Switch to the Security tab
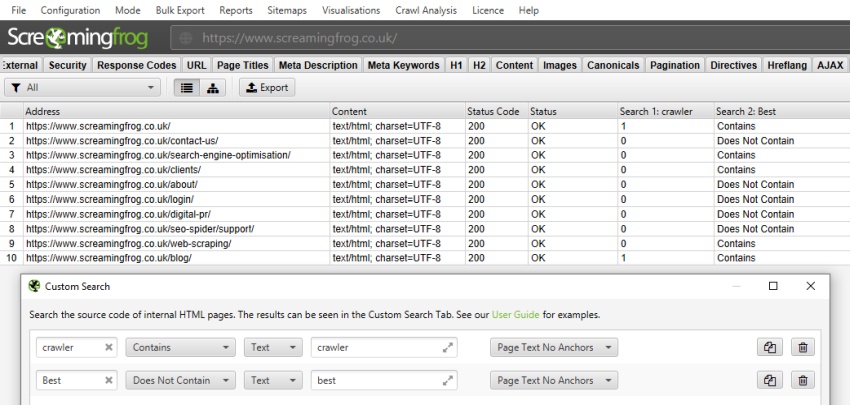The image size is (850, 405). coord(67,65)
